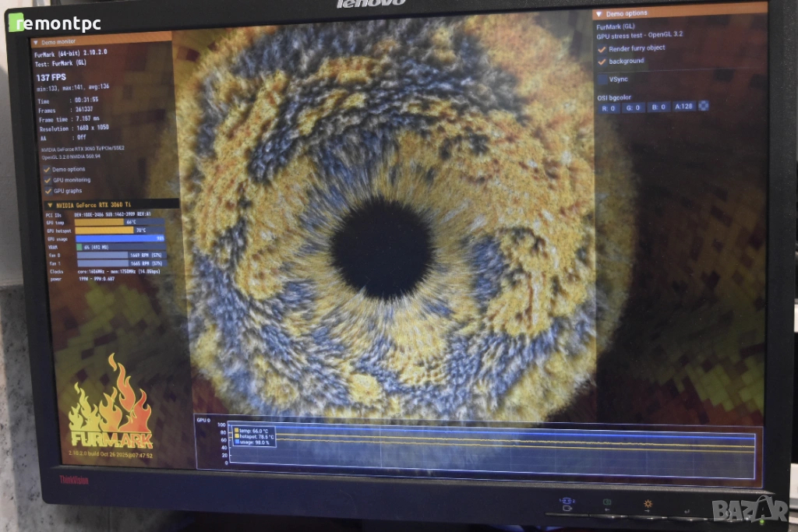
Task: Open the OSI bgcolor color swatch
Action: (704, 106)
